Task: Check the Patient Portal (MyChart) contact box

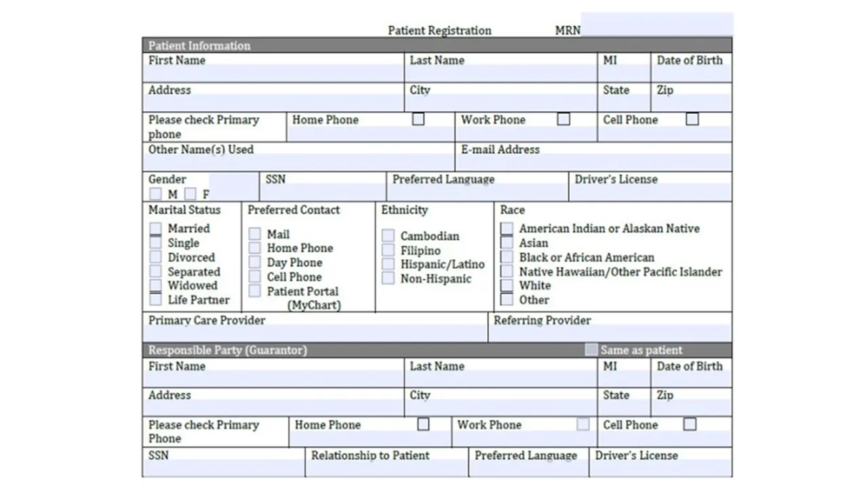Action: (254, 291)
